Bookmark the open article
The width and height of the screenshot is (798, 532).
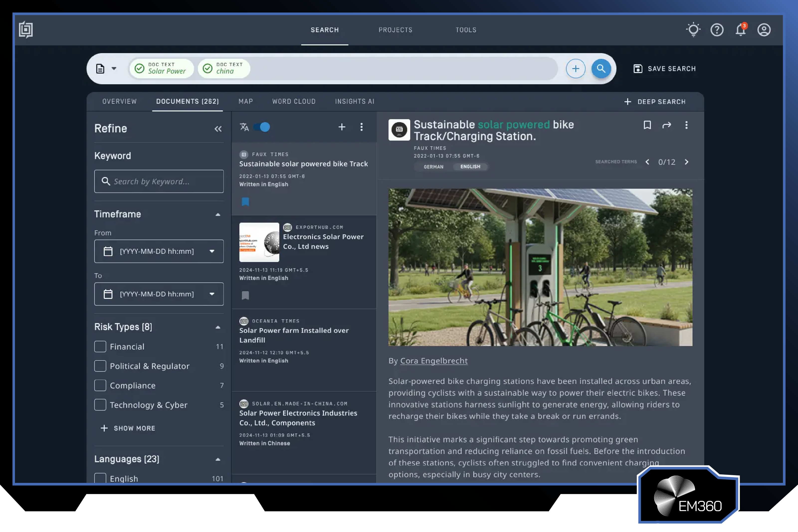[x=647, y=125]
